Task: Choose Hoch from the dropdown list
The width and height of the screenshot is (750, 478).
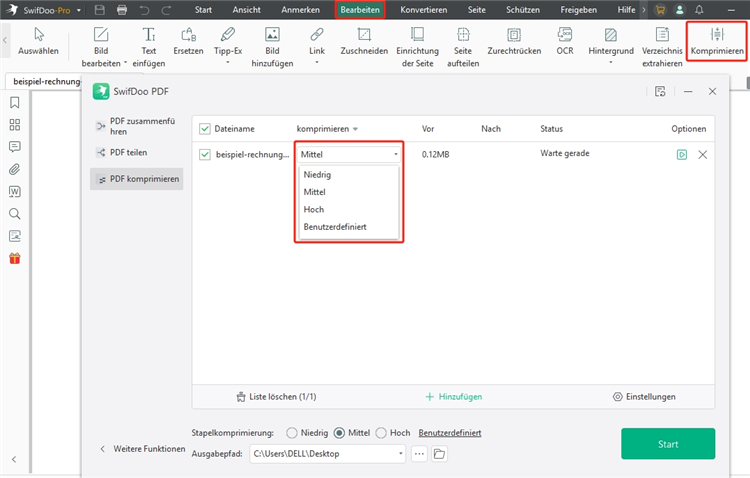Action: click(348, 210)
